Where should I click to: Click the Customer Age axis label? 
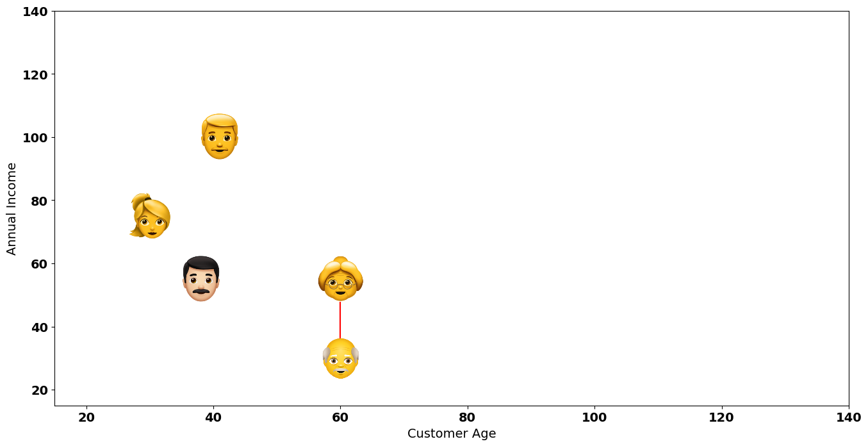[452, 434]
